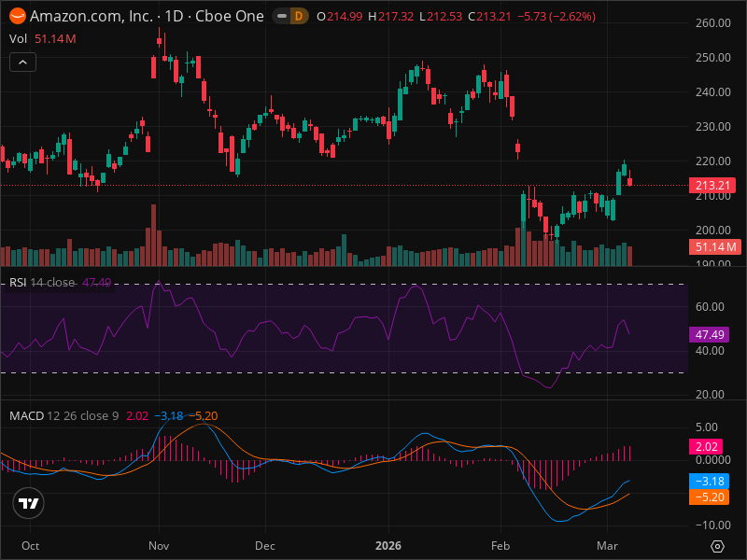Click the change value −5.73 (−2.62%)

[557, 17]
